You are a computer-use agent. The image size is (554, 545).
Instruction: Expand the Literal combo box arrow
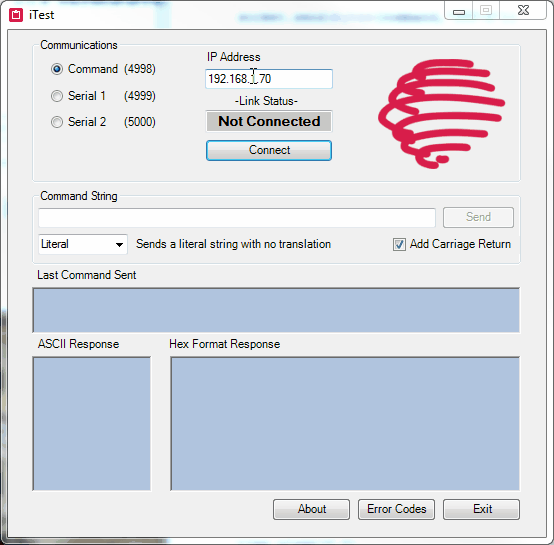(119, 244)
